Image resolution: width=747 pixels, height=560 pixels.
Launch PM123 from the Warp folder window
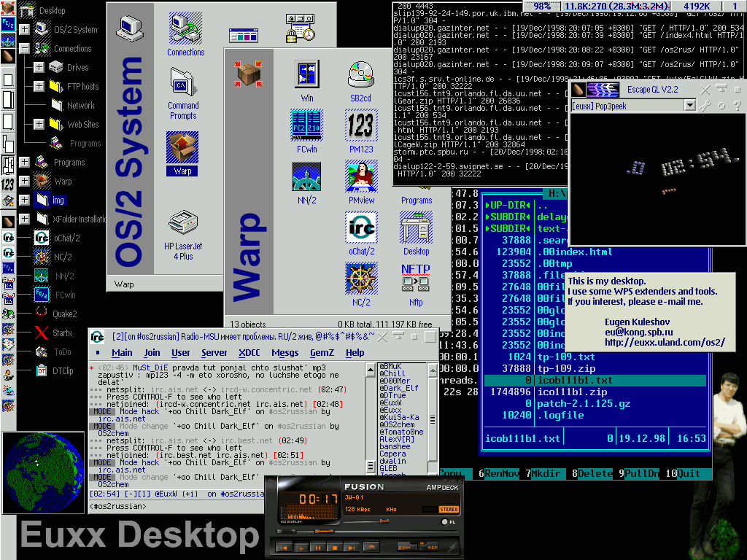point(361,125)
